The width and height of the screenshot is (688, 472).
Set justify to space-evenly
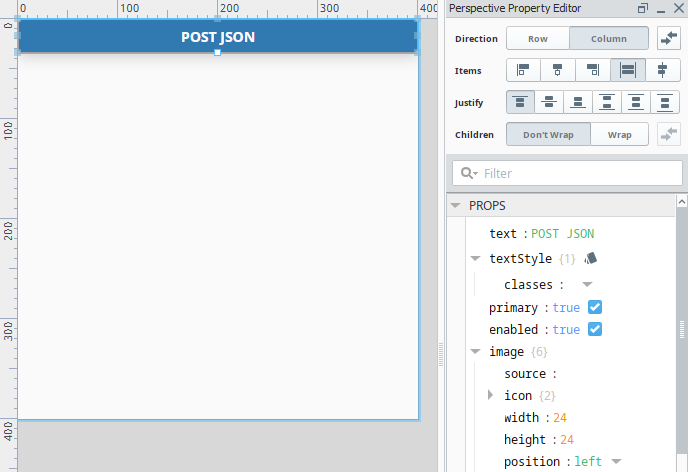pos(665,102)
